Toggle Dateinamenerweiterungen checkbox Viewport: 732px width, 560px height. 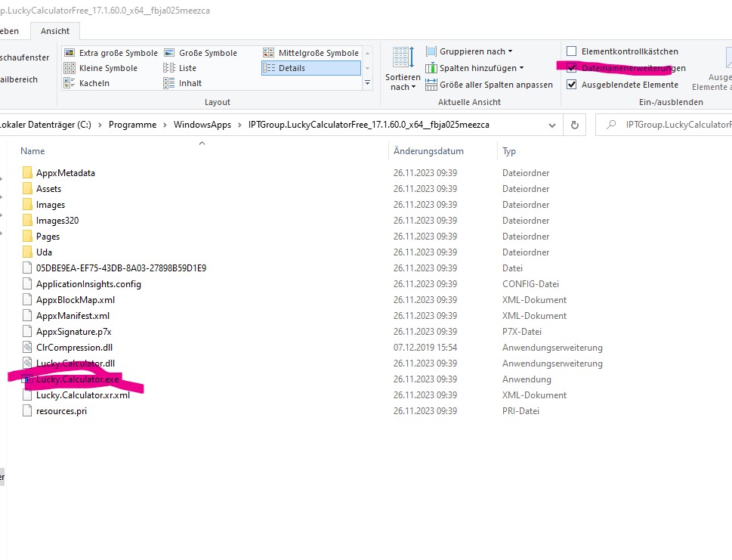point(571,68)
